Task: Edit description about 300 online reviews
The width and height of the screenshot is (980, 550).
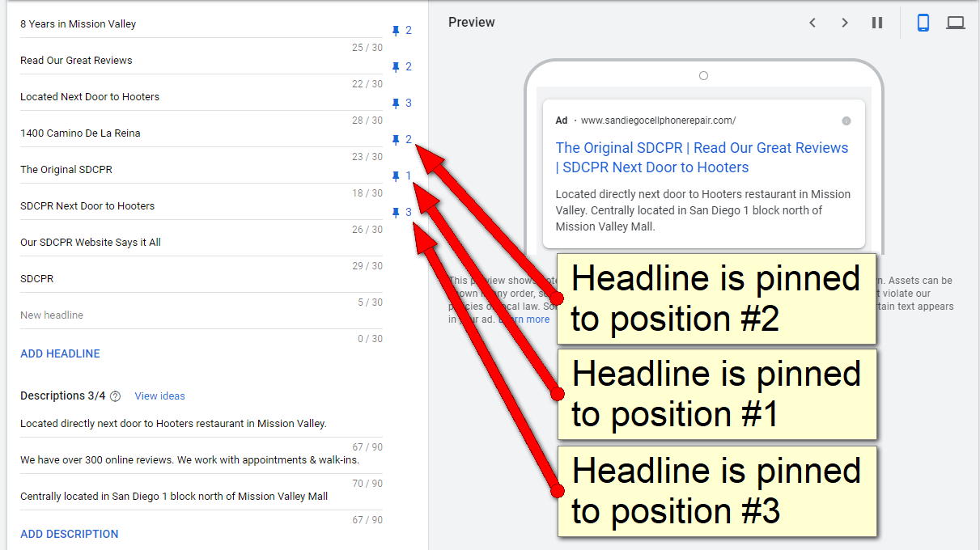Action: 202,460
